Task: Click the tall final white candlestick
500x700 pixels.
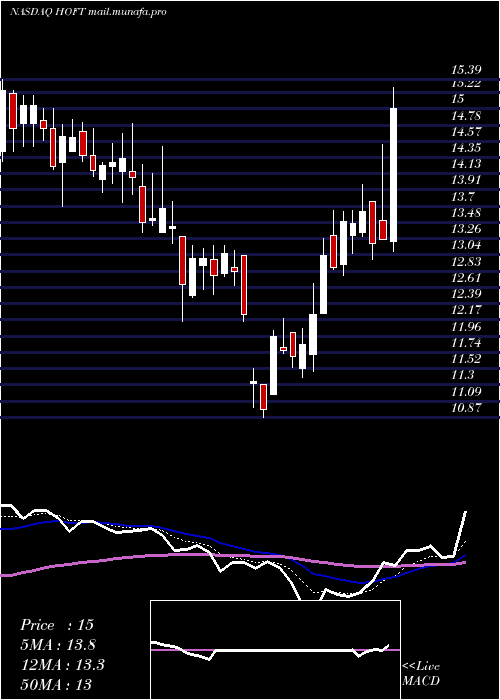Action: click(x=394, y=175)
